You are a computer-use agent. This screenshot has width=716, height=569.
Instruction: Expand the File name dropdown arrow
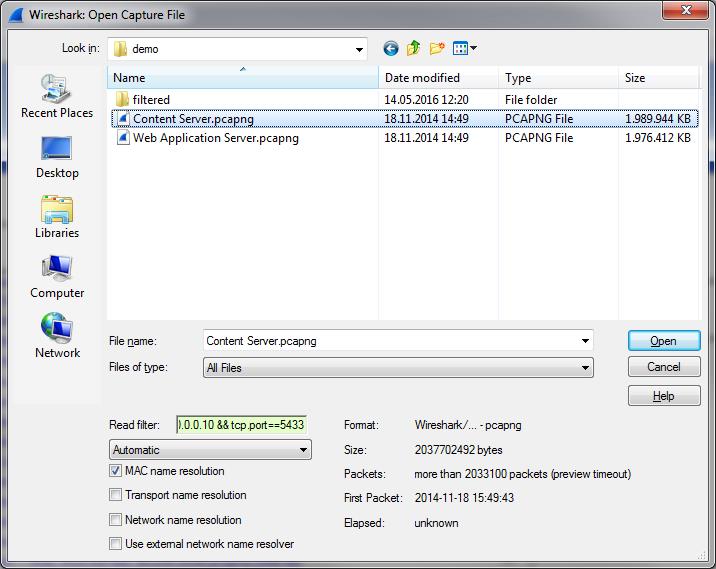tap(585, 341)
